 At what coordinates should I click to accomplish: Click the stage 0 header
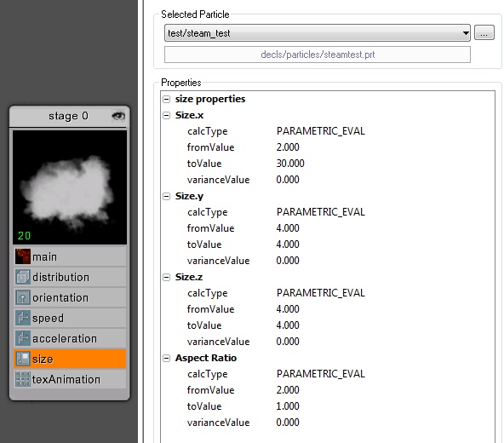pos(68,116)
